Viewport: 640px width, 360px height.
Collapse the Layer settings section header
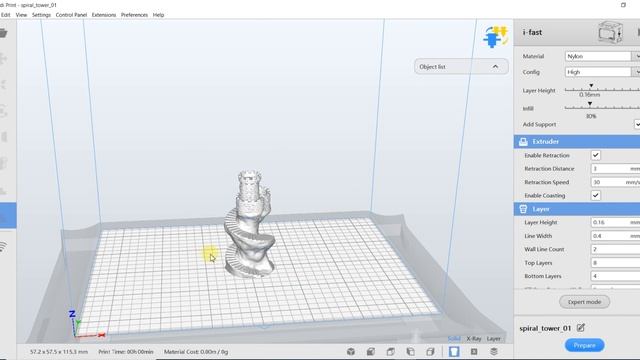click(x=577, y=209)
